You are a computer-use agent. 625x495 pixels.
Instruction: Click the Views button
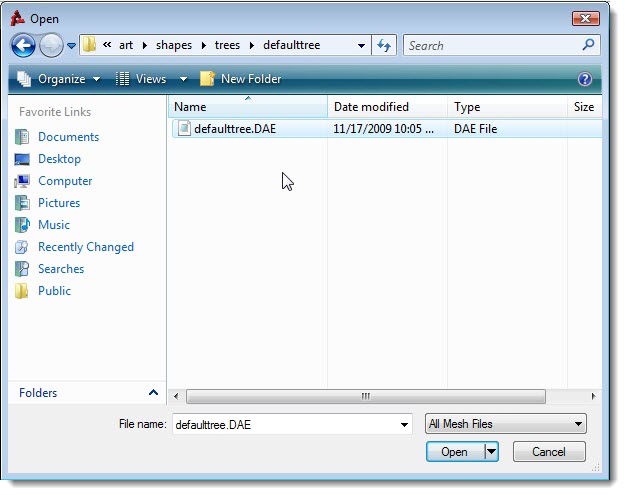pyautogui.click(x=141, y=79)
